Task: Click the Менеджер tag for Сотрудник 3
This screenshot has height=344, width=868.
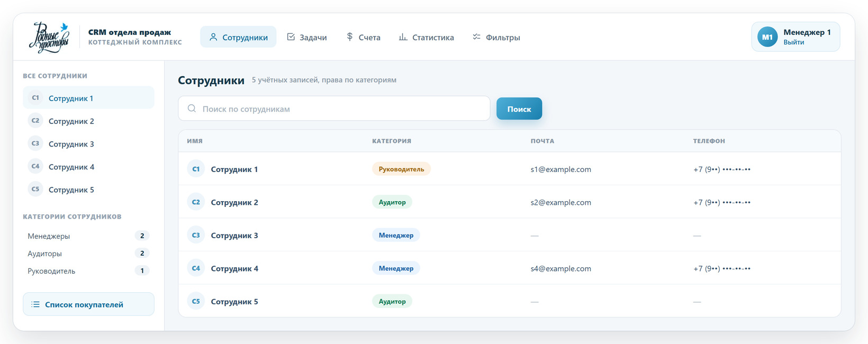Action: 396,235
